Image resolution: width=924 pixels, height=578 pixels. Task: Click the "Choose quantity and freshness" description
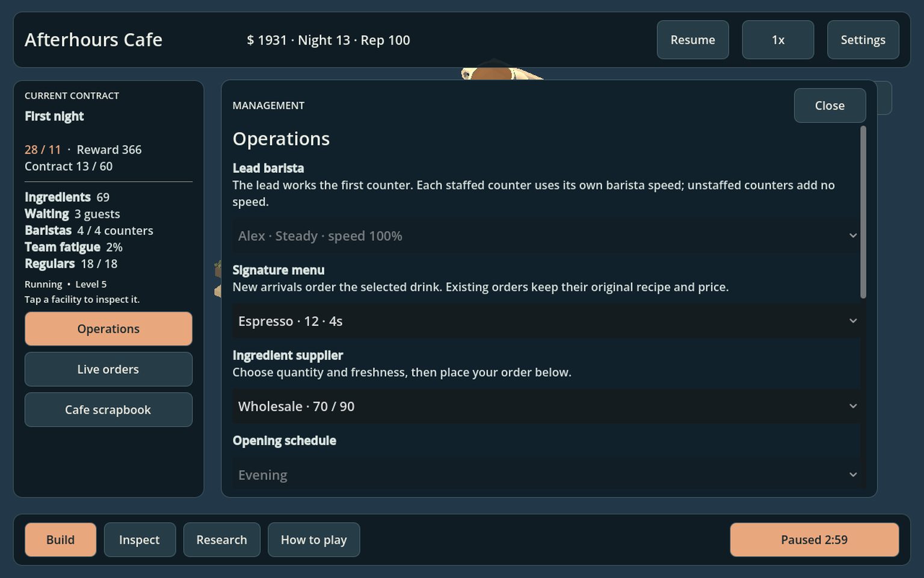402,372
